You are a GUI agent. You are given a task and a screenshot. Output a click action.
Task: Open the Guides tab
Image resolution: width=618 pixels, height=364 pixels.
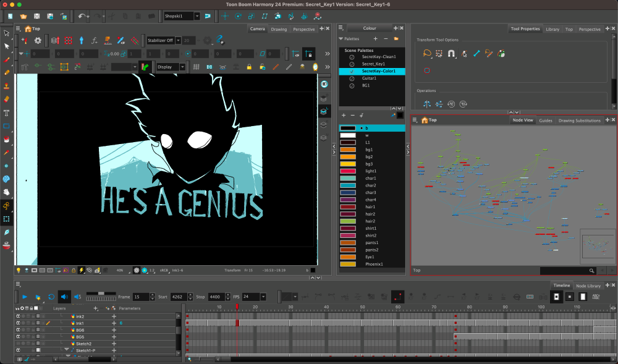tap(546, 121)
